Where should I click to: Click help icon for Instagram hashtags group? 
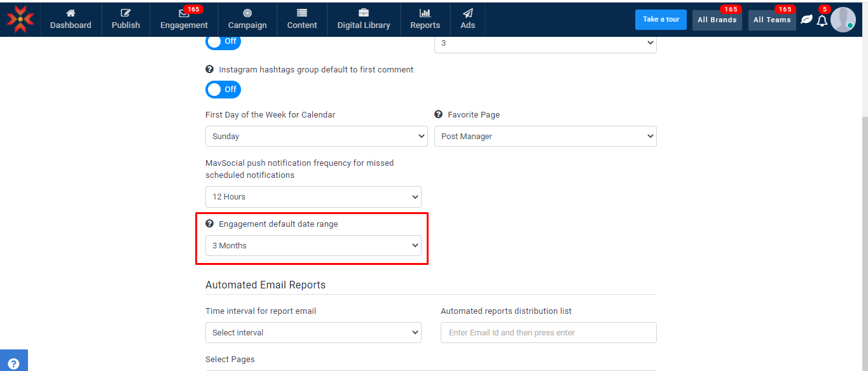209,69
